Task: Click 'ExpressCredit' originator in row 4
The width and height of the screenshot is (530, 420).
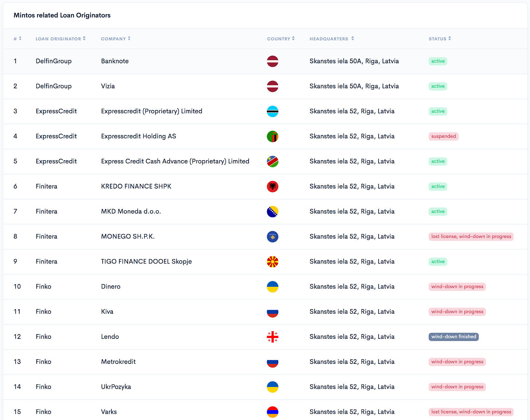Action: 56,136
